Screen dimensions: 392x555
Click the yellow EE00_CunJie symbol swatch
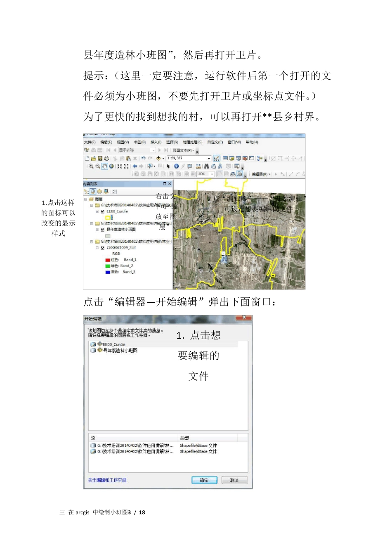coord(108,217)
